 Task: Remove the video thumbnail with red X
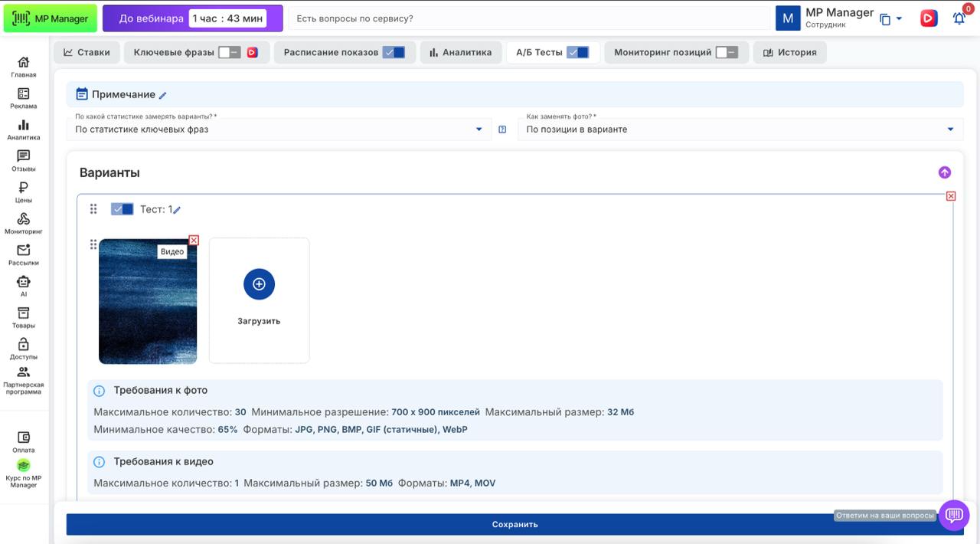point(194,241)
